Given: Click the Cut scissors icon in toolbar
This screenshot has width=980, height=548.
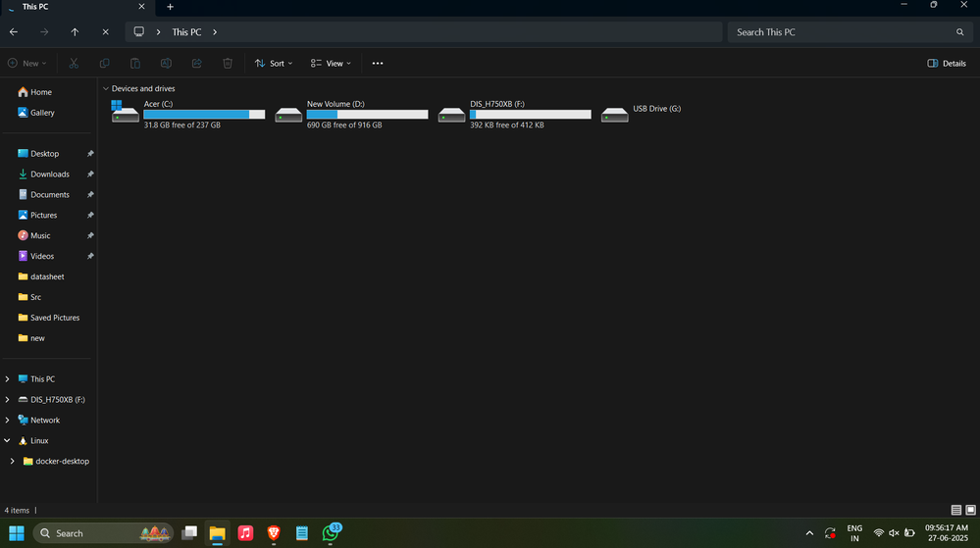Looking at the screenshot, I should click(74, 63).
